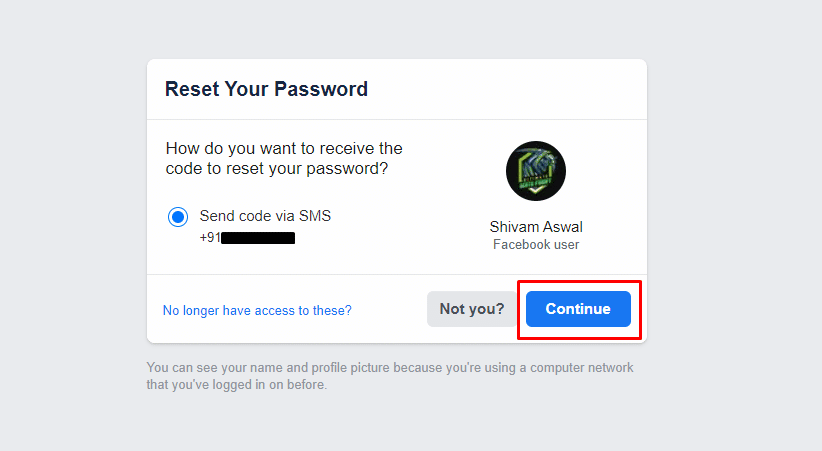Viewport: 822px width, 451px height.
Task: Click the grey page background outside the dialog
Action: (x=73, y=226)
